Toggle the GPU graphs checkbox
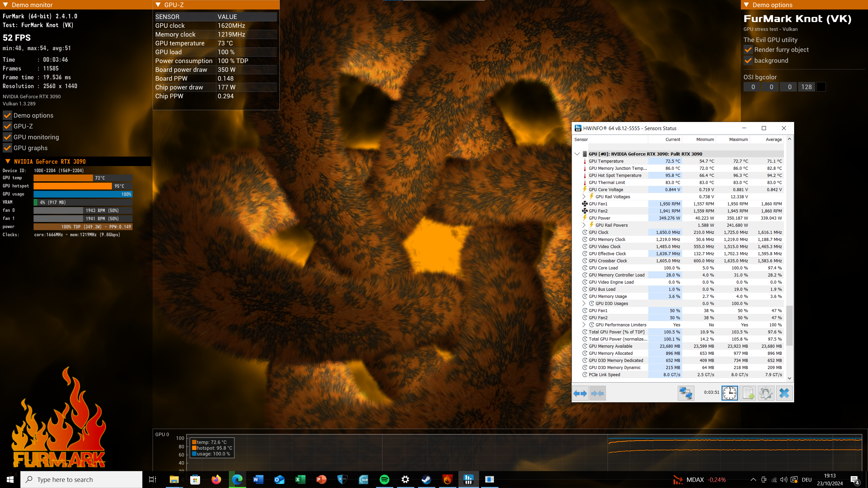 (x=7, y=148)
